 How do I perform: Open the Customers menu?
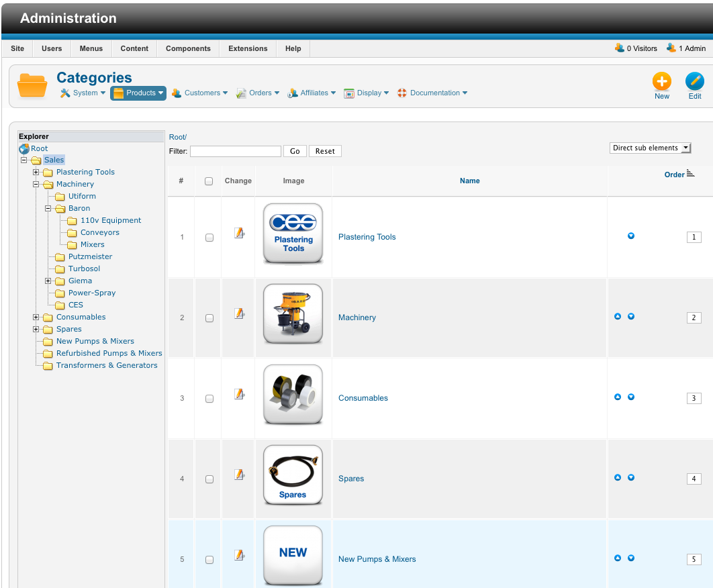(x=199, y=93)
